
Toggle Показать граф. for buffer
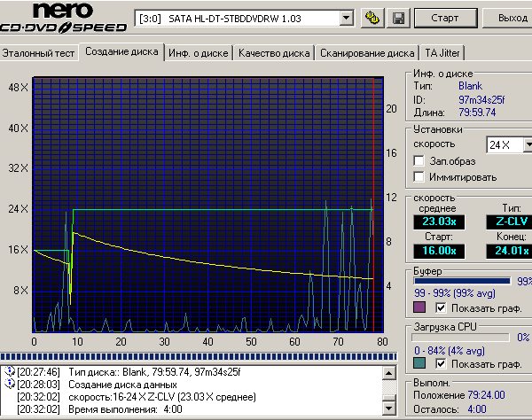point(441,307)
